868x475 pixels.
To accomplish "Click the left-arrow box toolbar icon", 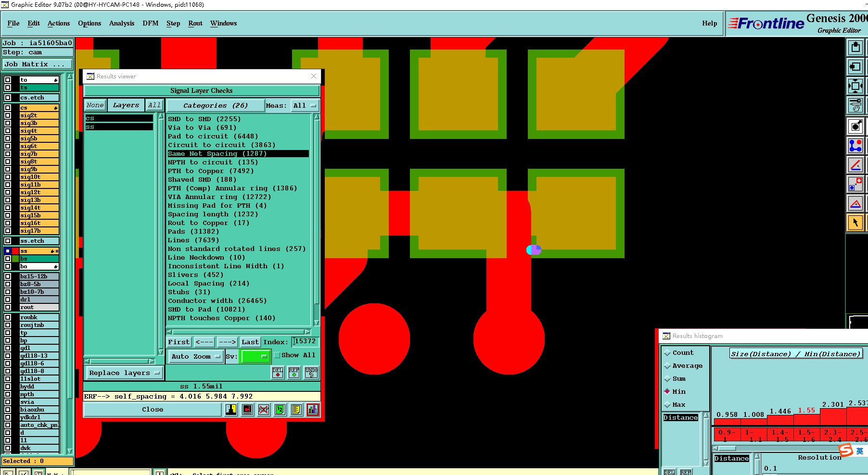I will (855, 67).
